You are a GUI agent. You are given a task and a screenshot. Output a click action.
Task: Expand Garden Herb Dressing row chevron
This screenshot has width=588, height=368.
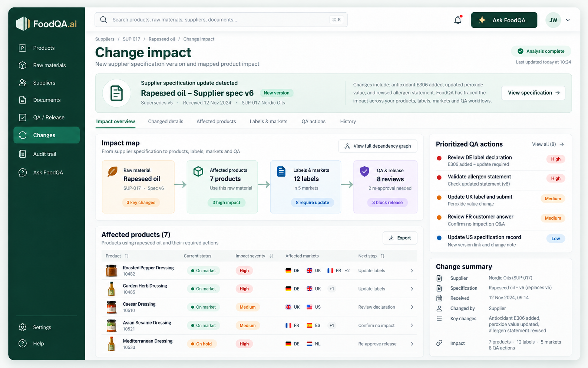(x=412, y=289)
